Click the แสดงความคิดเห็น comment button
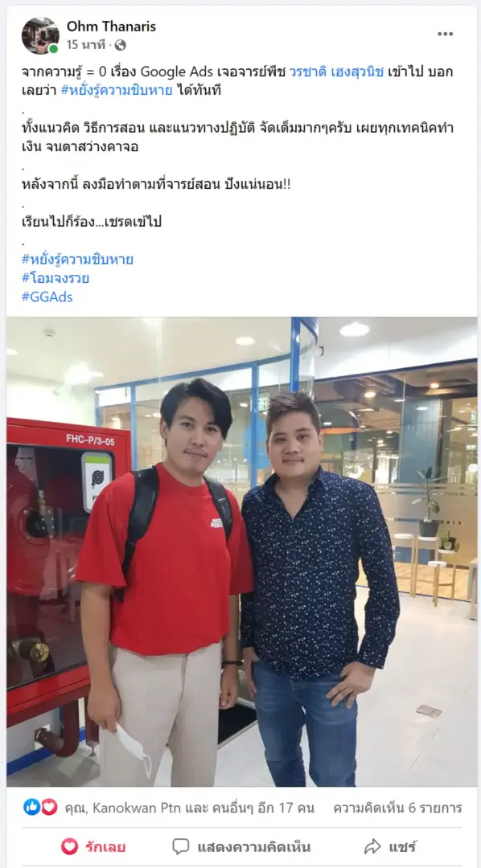This screenshot has width=481, height=868. pyautogui.click(x=240, y=846)
